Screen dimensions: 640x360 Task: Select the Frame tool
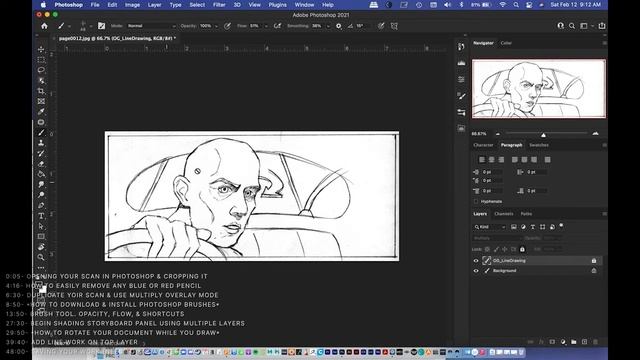click(41, 101)
